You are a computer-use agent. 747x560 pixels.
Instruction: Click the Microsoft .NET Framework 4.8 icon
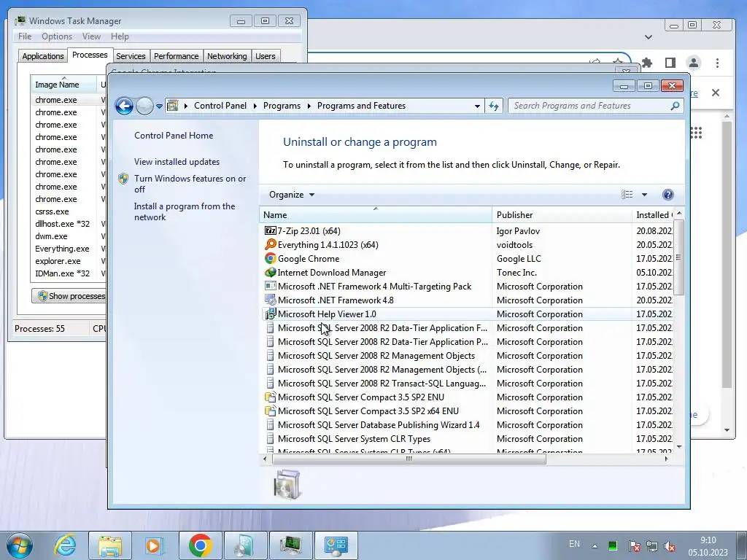coord(270,300)
